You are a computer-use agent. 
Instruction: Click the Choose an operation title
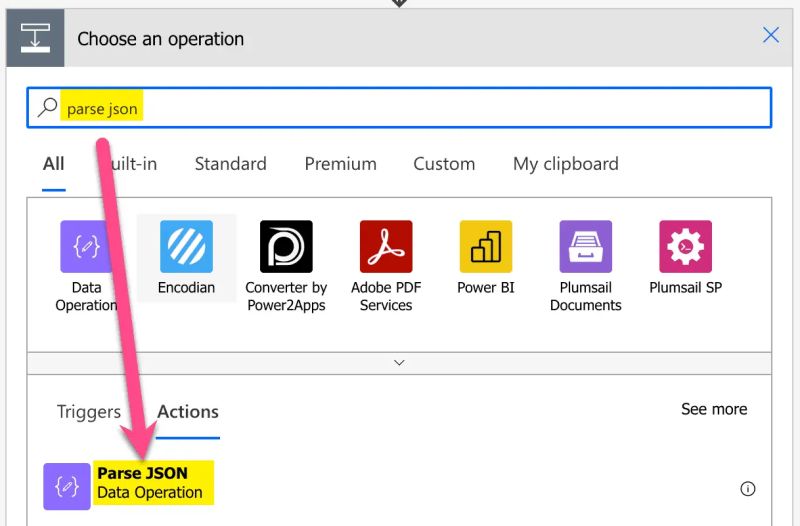click(161, 39)
